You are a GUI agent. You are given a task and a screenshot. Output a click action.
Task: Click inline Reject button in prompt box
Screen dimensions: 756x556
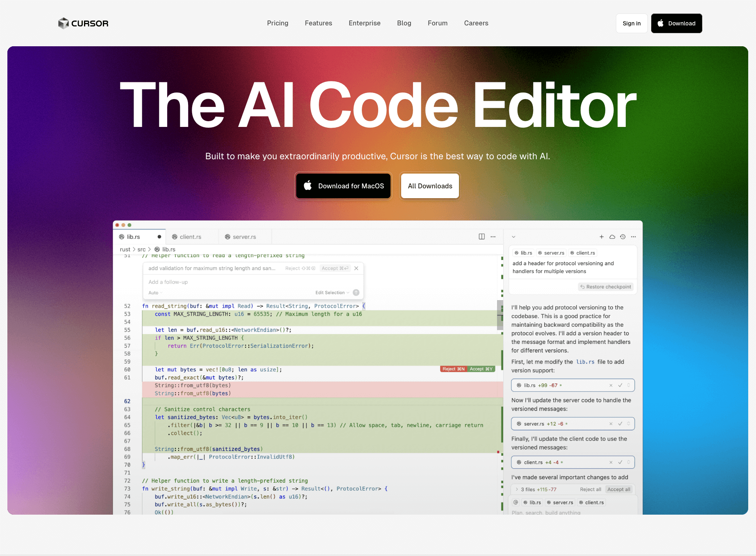click(x=300, y=268)
